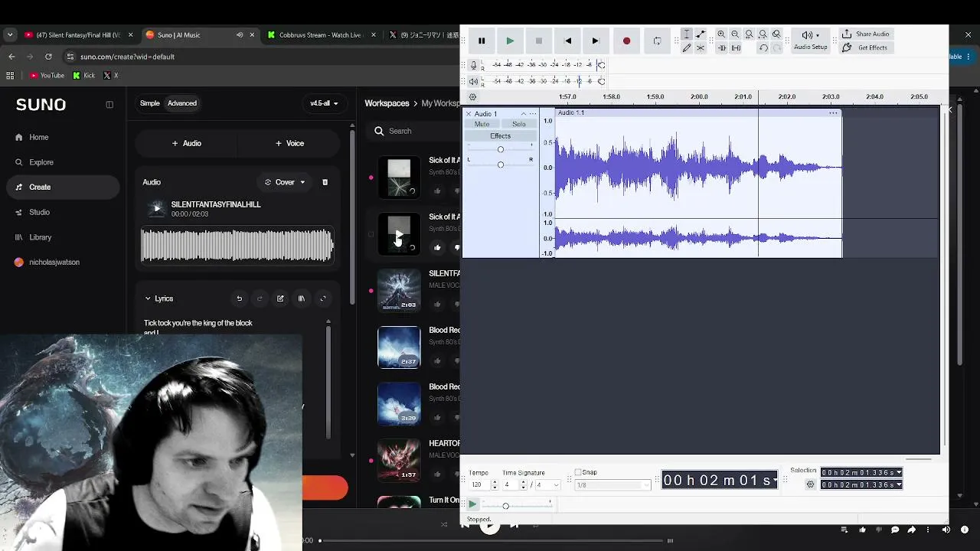This screenshot has height=551, width=980.
Task: Select the Draw pencil tool in Audacity
Action: pos(687,48)
